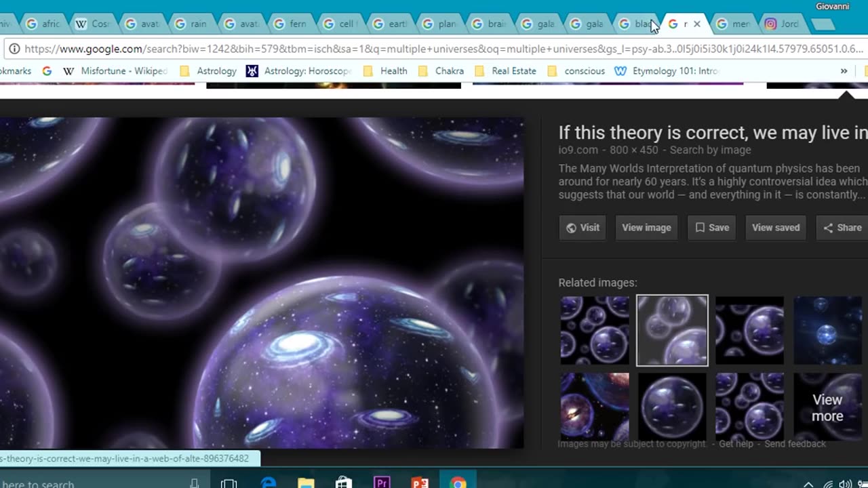
Task: Expand the bookmarks bar overflow chevron
Action: [x=844, y=70]
